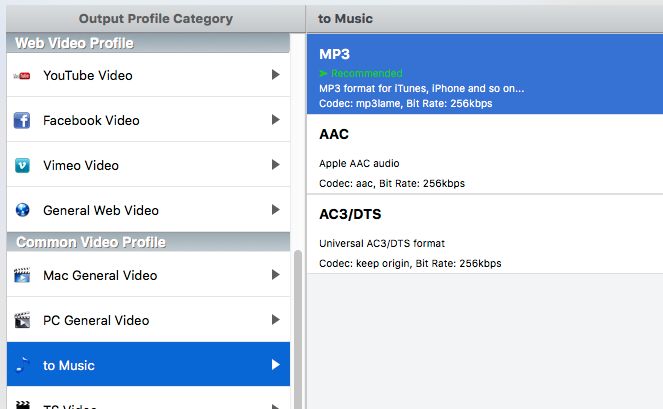The image size is (663, 409).
Task: Click 'Codec: mp3lame, Bit Rate: 256kbps' text
Action: click(x=405, y=104)
